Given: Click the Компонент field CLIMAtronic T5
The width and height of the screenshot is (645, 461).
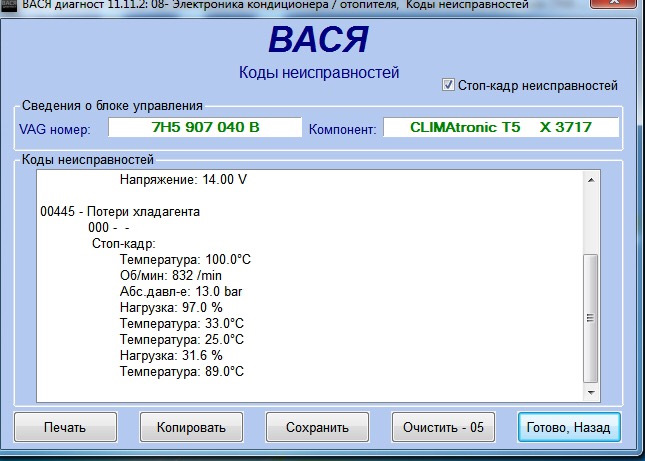Looking at the screenshot, I should point(501,127).
